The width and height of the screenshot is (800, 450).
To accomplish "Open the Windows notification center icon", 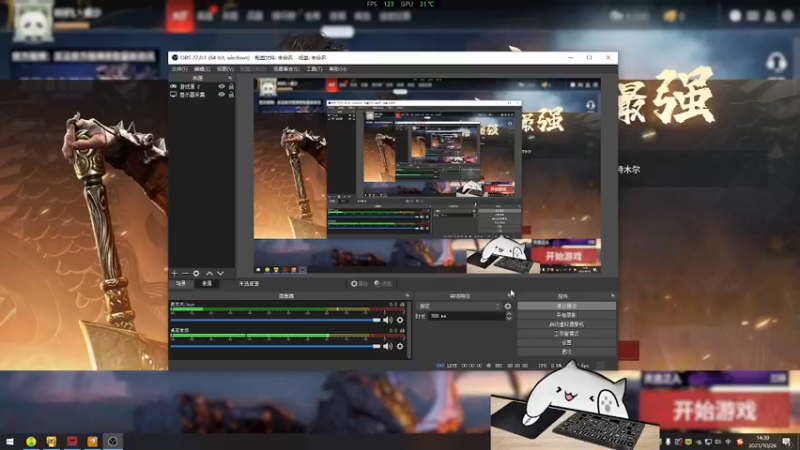I will coord(787,442).
